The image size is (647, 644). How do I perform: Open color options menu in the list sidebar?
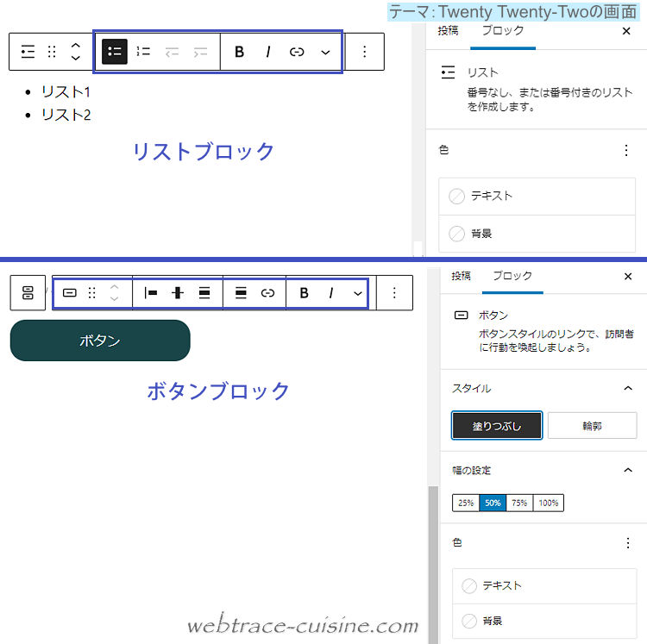[x=626, y=151]
